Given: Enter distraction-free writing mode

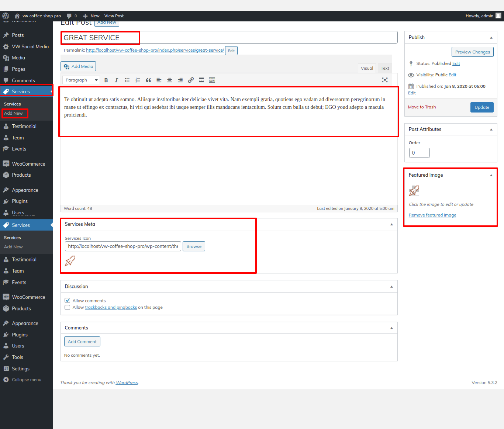Looking at the screenshot, I should (384, 80).
